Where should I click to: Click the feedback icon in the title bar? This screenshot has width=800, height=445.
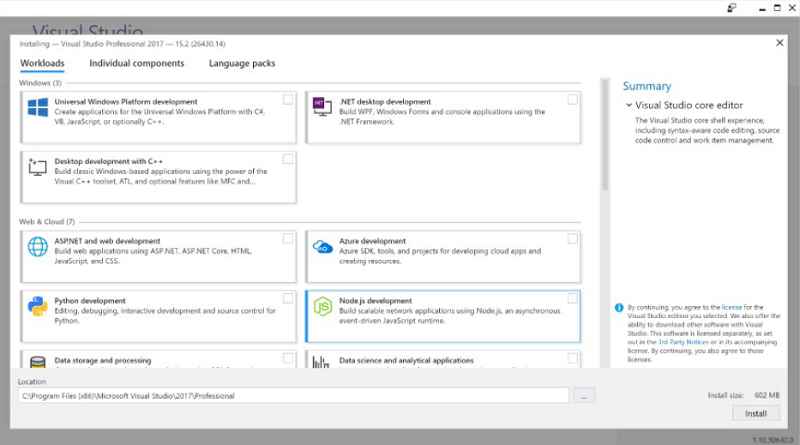(x=732, y=8)
